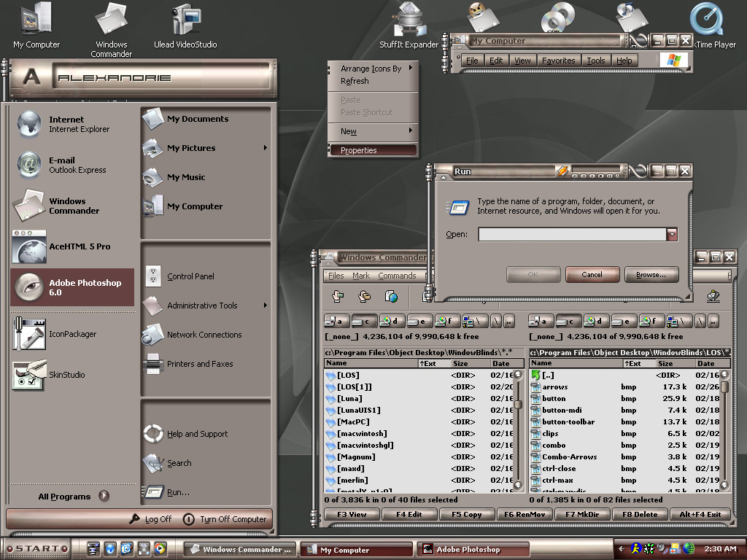Screen dimensions: 747x560
Task: Click the right Commander panel scrollbar thumb
Action: coord(724,386)
